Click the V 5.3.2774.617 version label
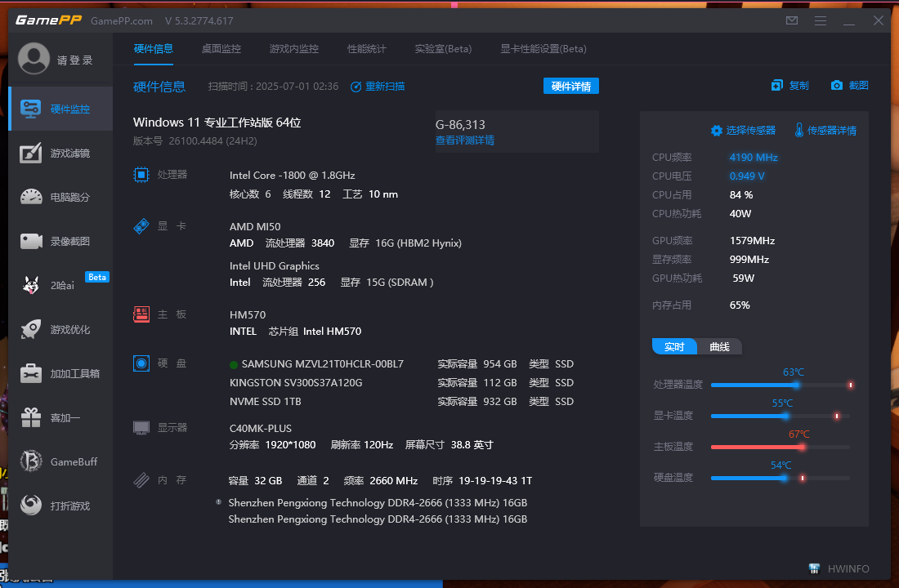The width and height of the screenshot is (899, 588). (199, 21)
